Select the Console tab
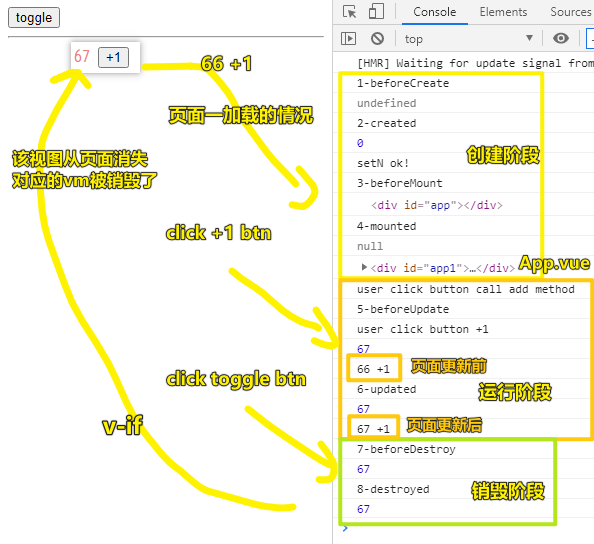This screenshot has height=544, width=594. point(435,12)
